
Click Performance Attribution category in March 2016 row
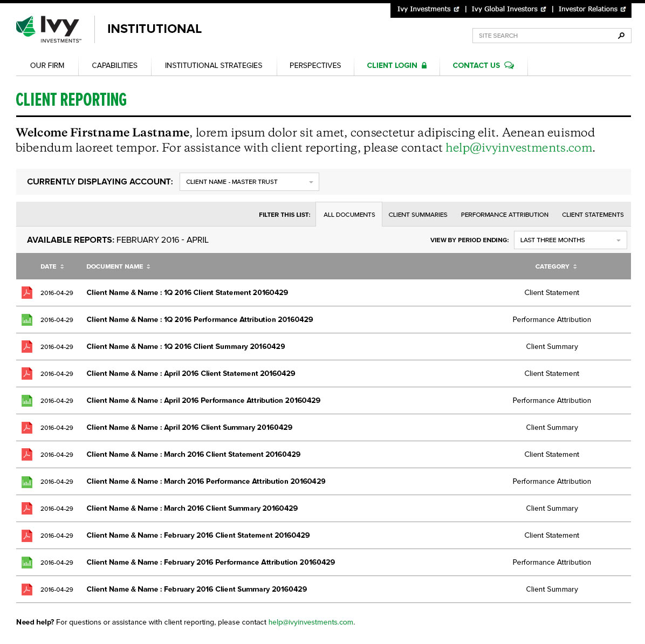click(x=552, y=482)
